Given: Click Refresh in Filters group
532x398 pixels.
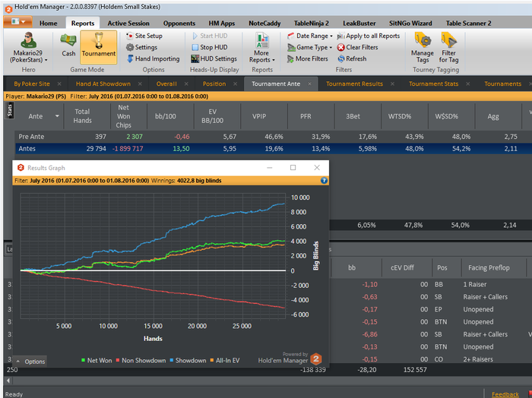Looking at the screenshot, I should [352, 58].
